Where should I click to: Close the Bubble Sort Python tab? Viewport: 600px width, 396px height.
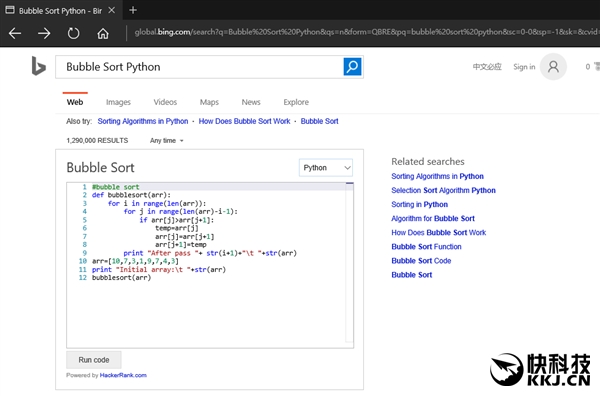pyautogui.click(x=111, y=10)
